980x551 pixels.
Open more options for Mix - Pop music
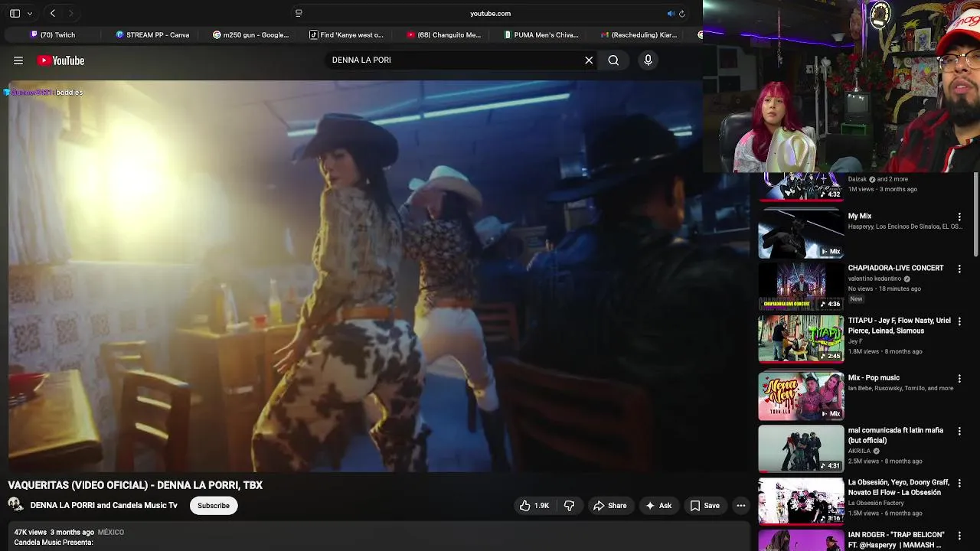point(959,379)
